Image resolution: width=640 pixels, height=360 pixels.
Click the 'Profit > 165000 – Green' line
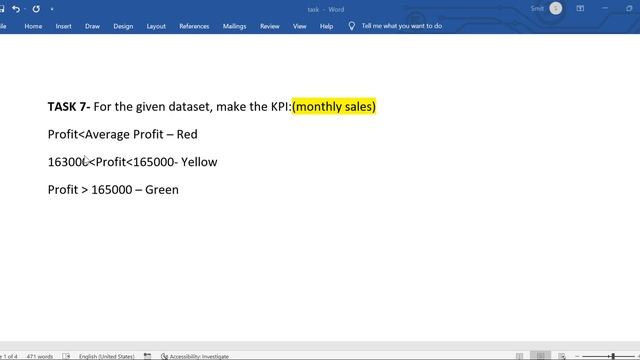point(113,190)
